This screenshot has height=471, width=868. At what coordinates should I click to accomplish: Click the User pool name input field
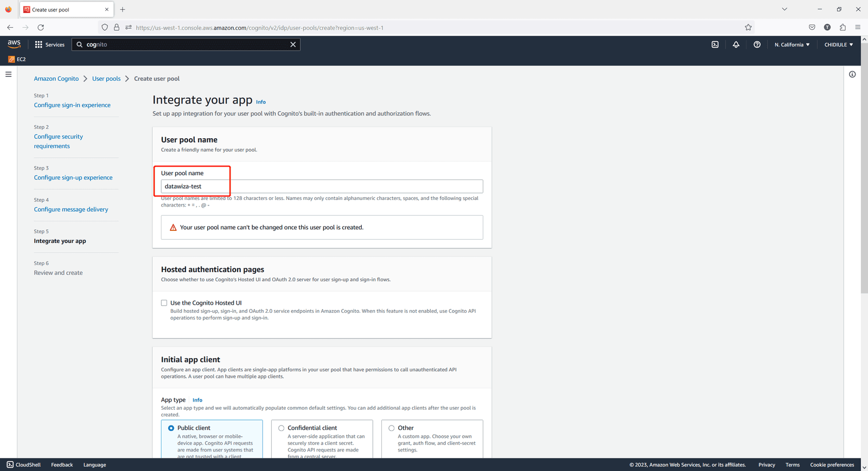[322, 186]
